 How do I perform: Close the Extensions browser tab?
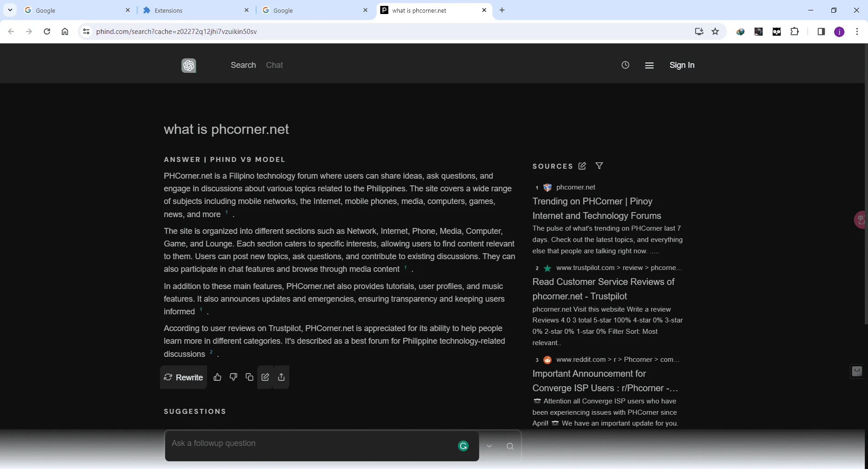[246, 10]
